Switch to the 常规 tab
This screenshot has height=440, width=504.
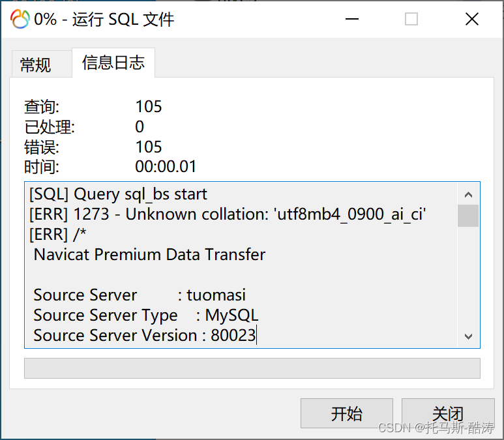(42, 64)
